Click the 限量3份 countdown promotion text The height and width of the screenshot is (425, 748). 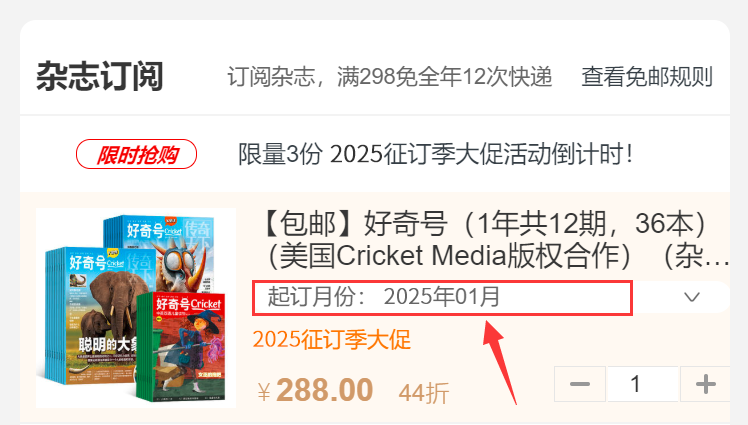436,155
